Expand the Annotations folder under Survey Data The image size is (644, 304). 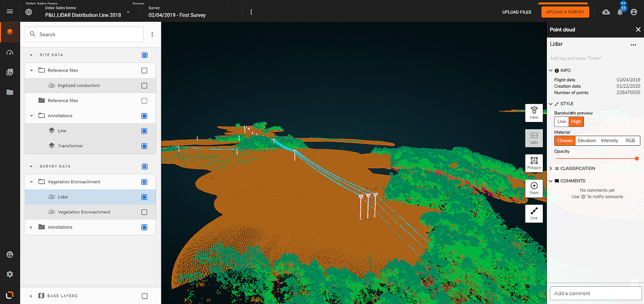(31, 227)
